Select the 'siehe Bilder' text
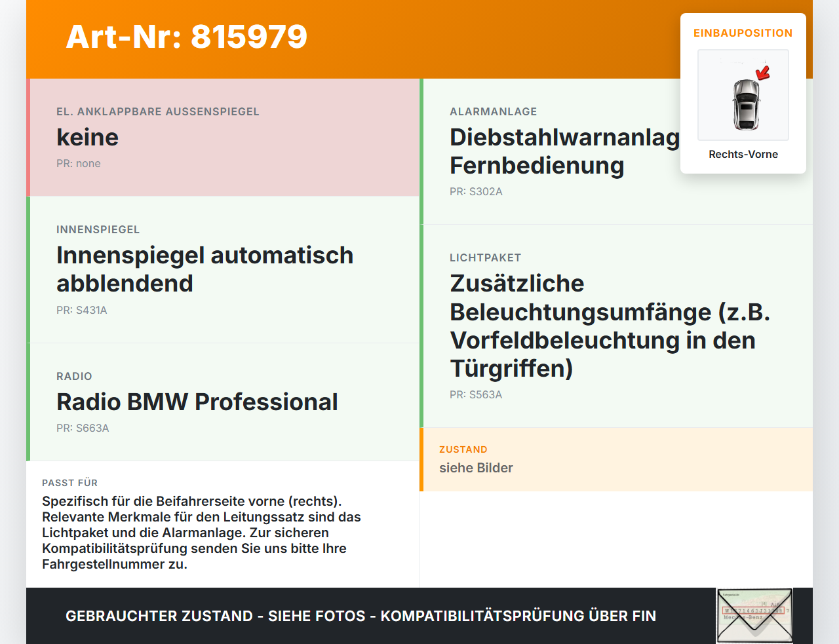This screenshot has height=644, width=839. tap(476, 468)
